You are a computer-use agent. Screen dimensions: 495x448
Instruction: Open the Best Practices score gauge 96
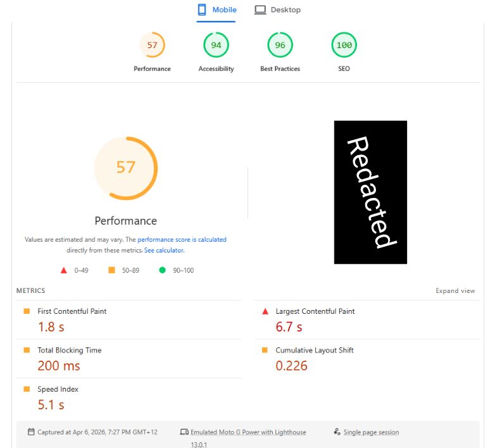click(280, 45)
